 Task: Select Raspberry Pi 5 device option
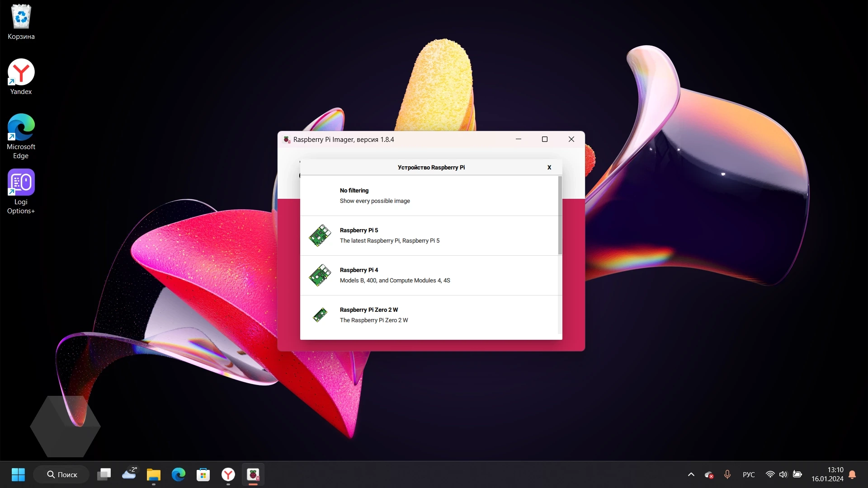click(x=431, y=235)
